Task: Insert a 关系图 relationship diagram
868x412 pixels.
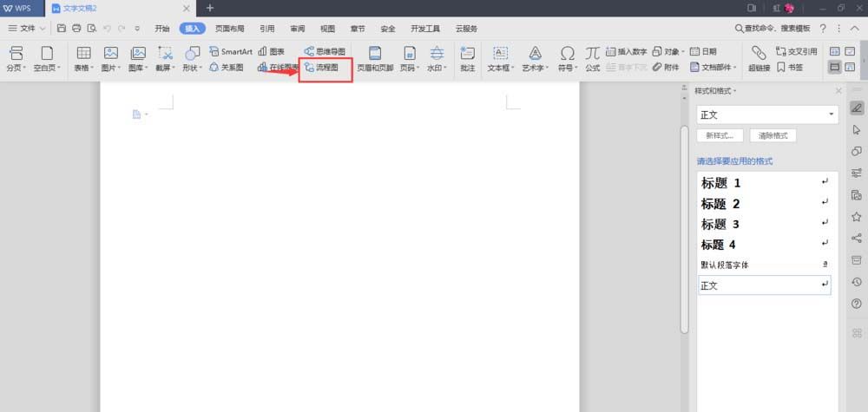Action: [227, 68]
